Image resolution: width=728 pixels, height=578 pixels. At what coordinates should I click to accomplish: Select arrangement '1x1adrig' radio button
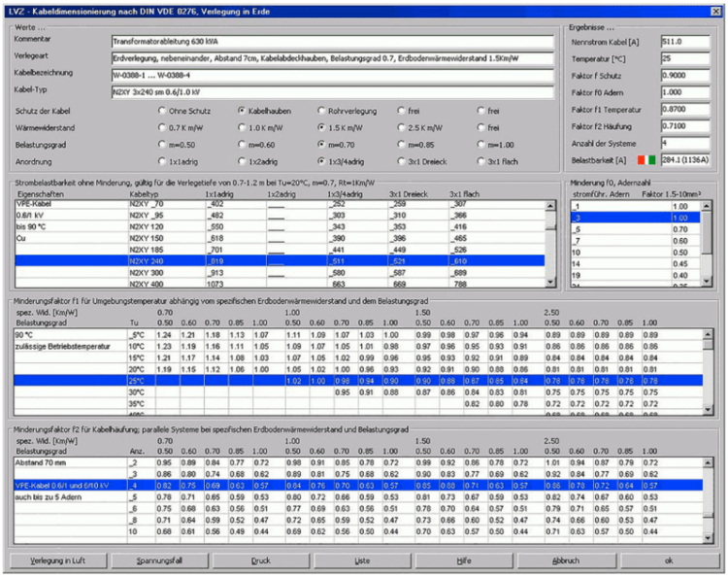click(x=161, y=161)
